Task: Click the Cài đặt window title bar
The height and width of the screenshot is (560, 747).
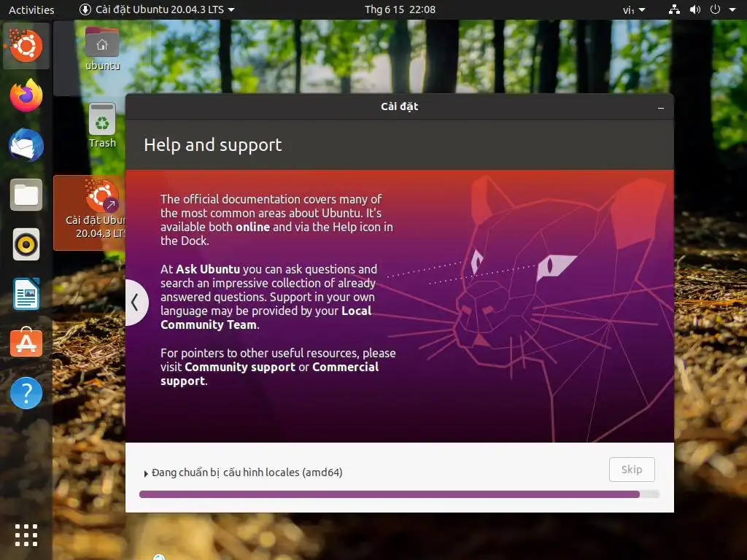Action: point(399,106)
